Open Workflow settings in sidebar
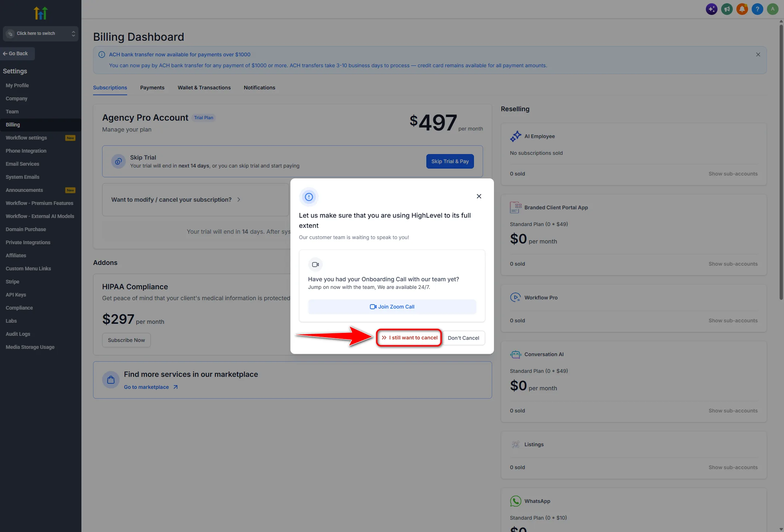 coord(41,138)
